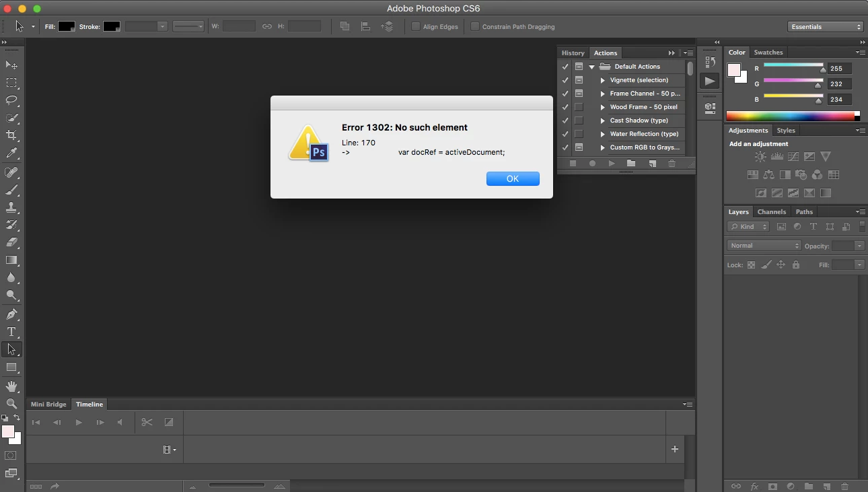This screenshot has height=492, width=868.
Task: Split timeline clip with scissors icon
Action: [x=147, y=422]
